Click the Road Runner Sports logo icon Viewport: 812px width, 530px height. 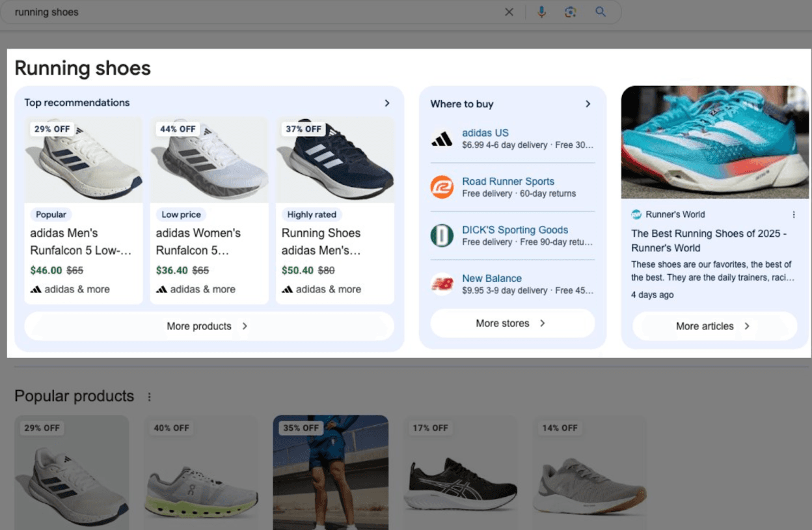pyautogui.click(x=442, y=187)
